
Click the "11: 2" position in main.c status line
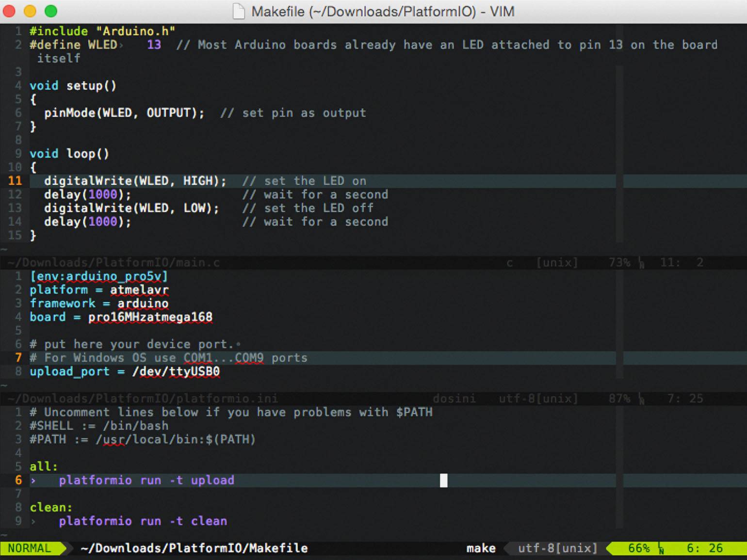(x=682, y=263)
